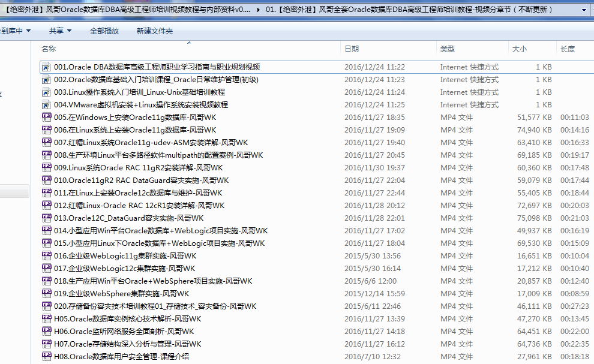This screenshot has height=364, width=594.
Task: Open address bar history dropdown arrow
Action: pos(584,10)
